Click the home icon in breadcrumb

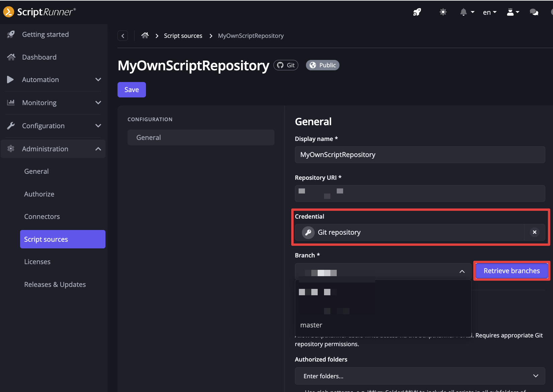[x=145, y=35]
